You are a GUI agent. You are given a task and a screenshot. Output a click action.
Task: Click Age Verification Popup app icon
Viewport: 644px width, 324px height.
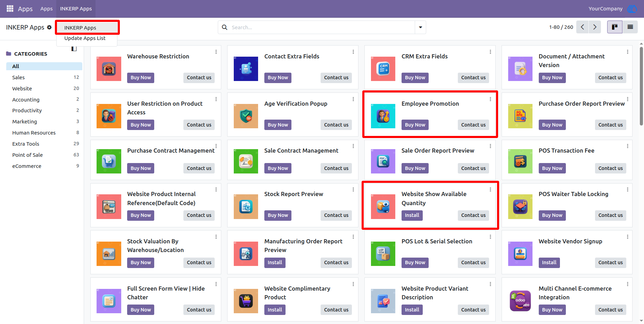coord(246,116)
